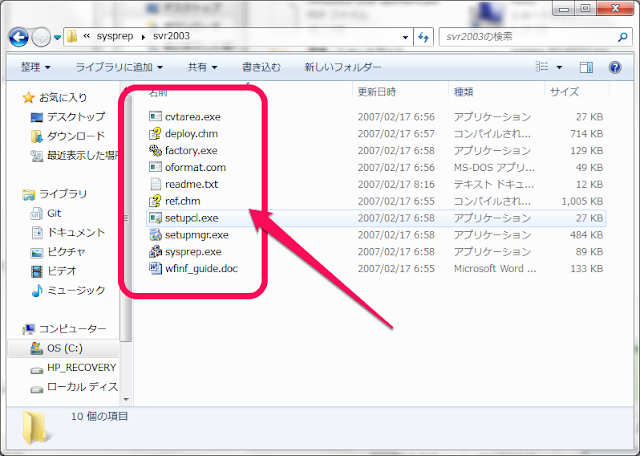Click sysprep in the address breadcrumb
This screenshot has height=456, width=640.
(115, 36)
